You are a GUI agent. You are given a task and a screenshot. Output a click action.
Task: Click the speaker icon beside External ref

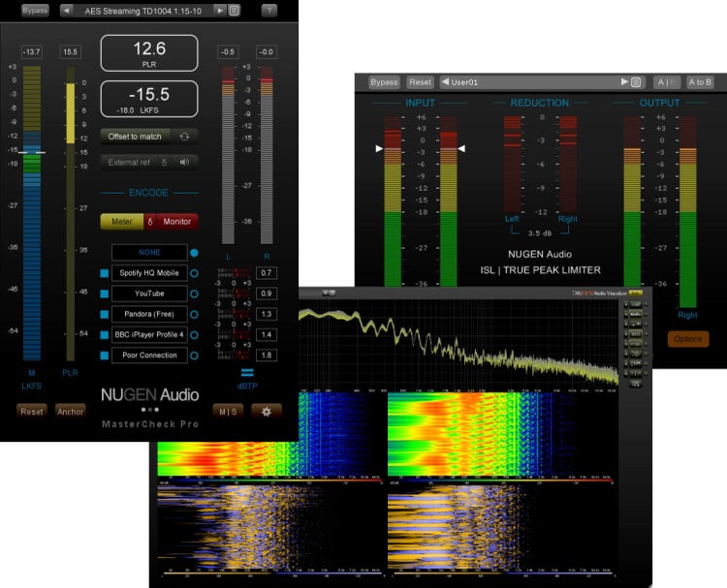click(x=182, y=163)
